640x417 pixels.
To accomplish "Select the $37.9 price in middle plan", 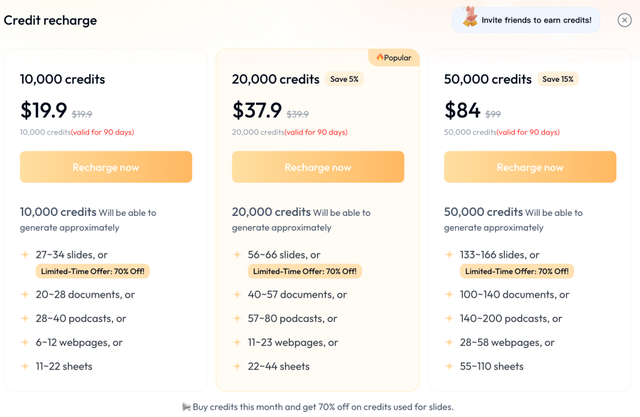I will click(257, 110).
